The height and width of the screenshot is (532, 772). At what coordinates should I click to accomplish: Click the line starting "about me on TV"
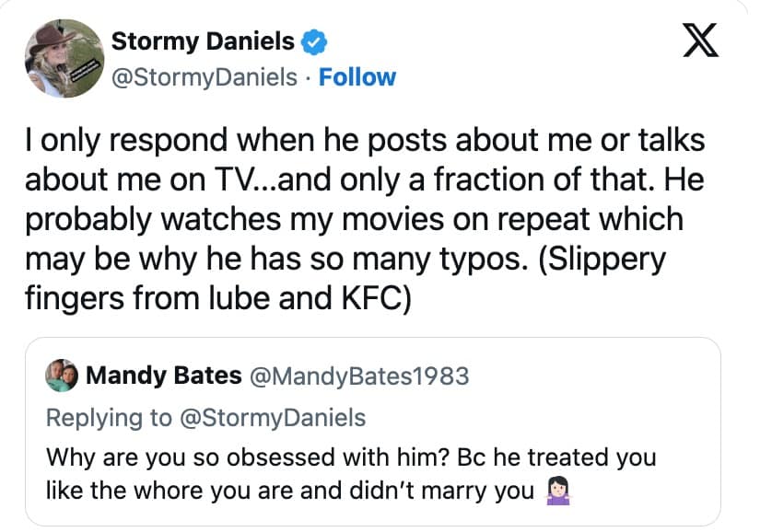click(x=364, y=180)
